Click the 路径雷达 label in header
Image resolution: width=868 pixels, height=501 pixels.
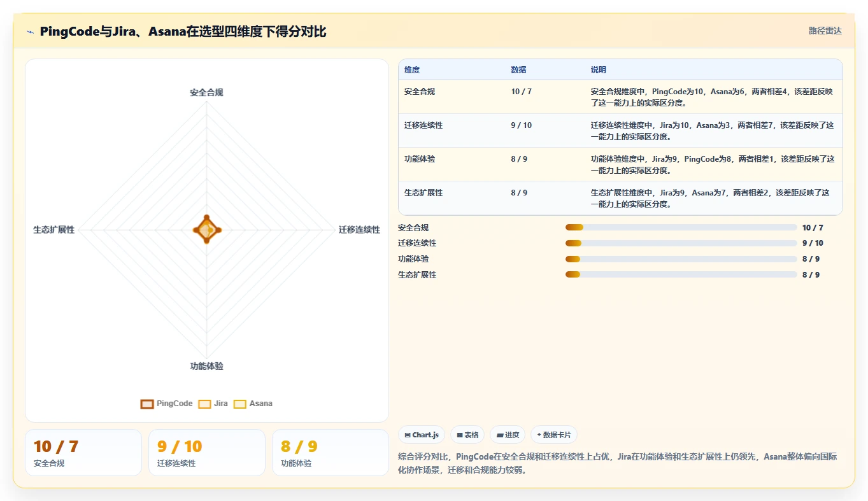[x=825, y=31]
